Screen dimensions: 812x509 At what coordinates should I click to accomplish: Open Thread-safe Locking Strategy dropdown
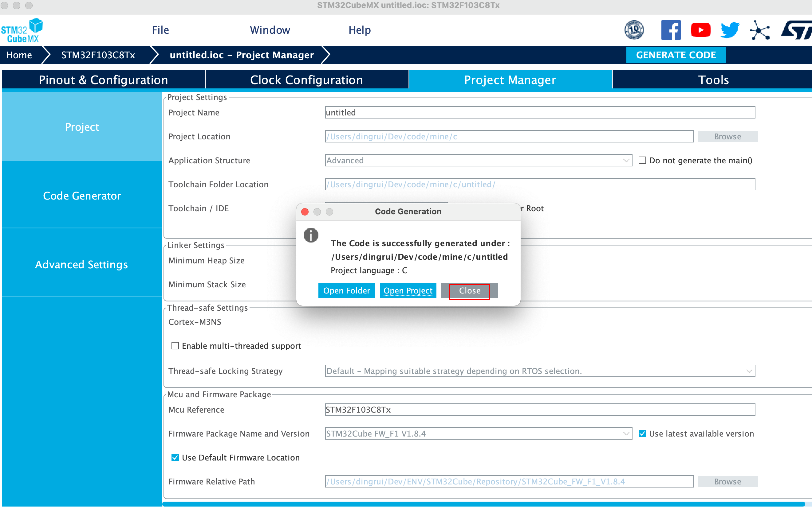[x=749, y=371]
